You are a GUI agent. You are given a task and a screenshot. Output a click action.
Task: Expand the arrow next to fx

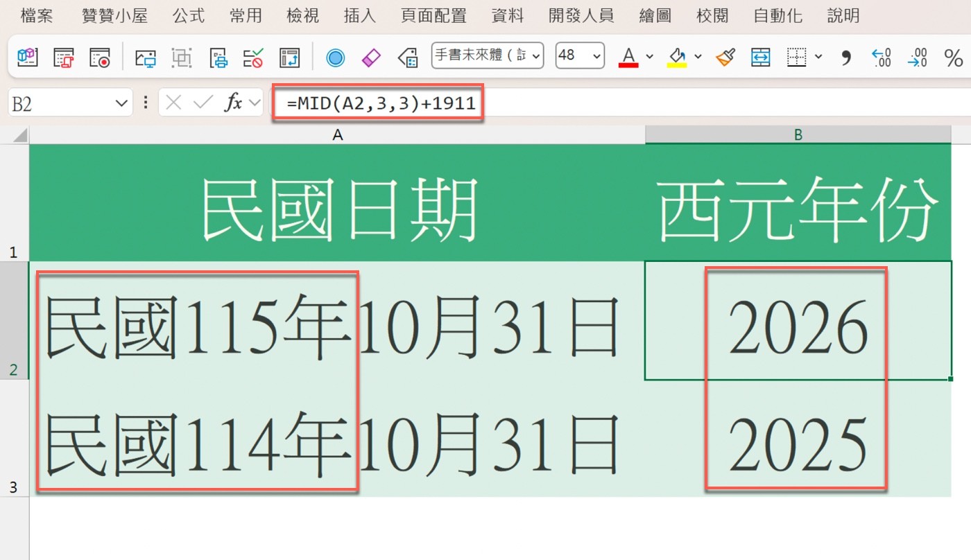(255, 104)
